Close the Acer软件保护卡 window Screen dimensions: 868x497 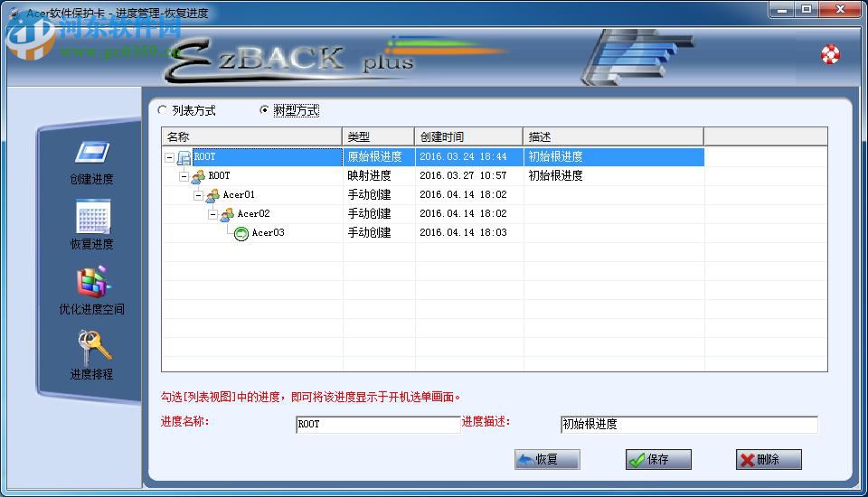tap(840, 9)
